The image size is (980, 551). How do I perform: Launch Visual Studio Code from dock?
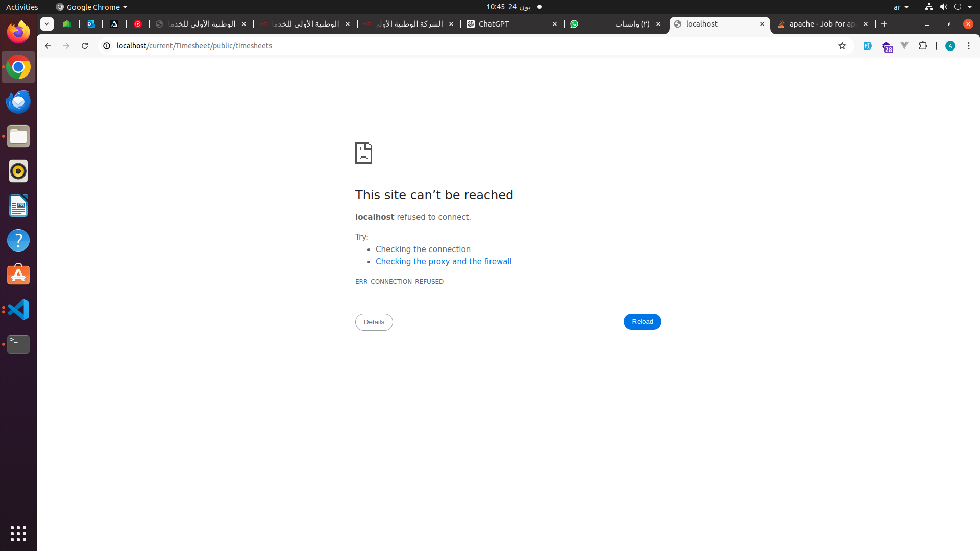[18, 310]
